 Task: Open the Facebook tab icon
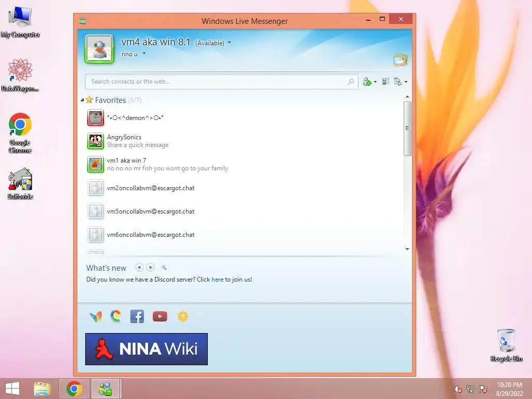(137, 316)
